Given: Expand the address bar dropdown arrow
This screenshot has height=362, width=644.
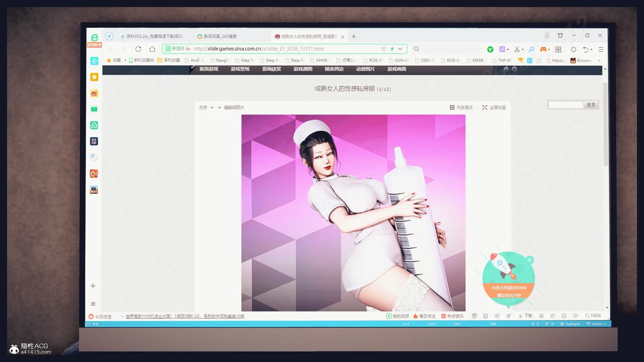Looking at the screenshot, I should click(400, 49).
